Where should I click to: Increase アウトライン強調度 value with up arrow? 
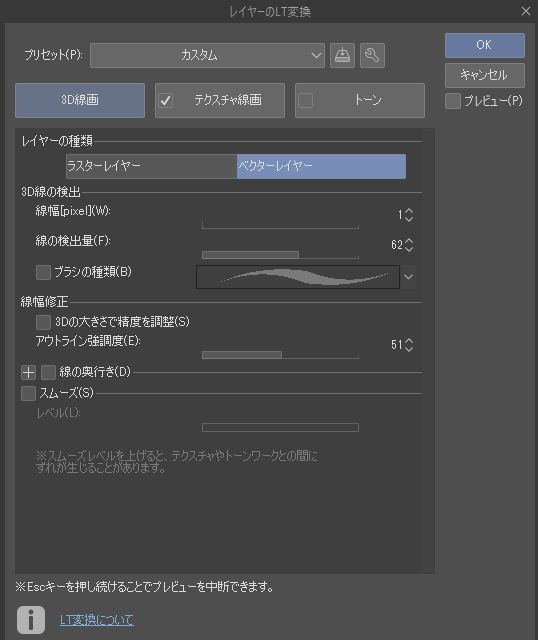point(409,341)
